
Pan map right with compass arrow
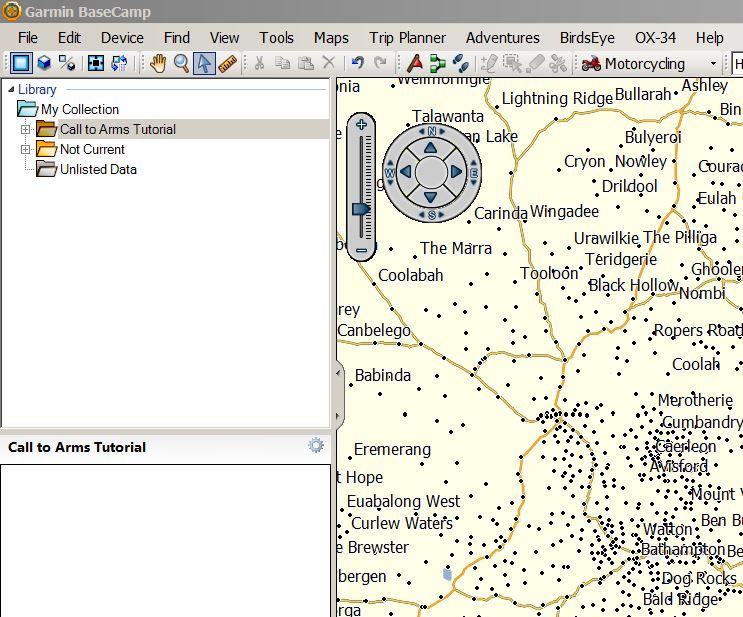456,172
